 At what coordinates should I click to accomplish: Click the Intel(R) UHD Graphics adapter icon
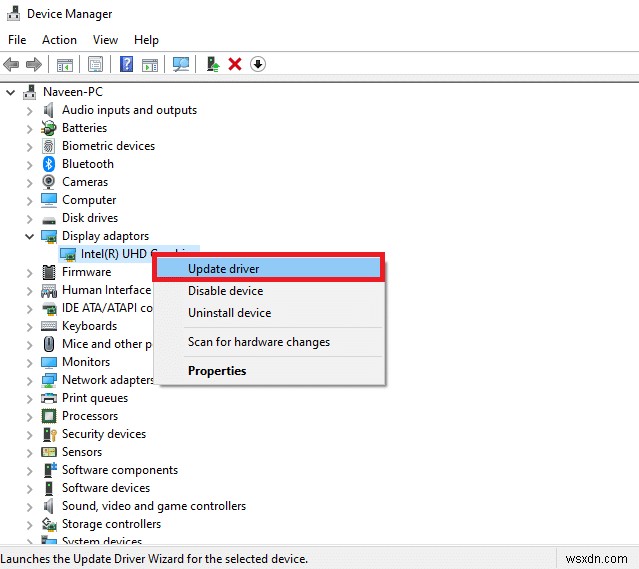[68, 255]
